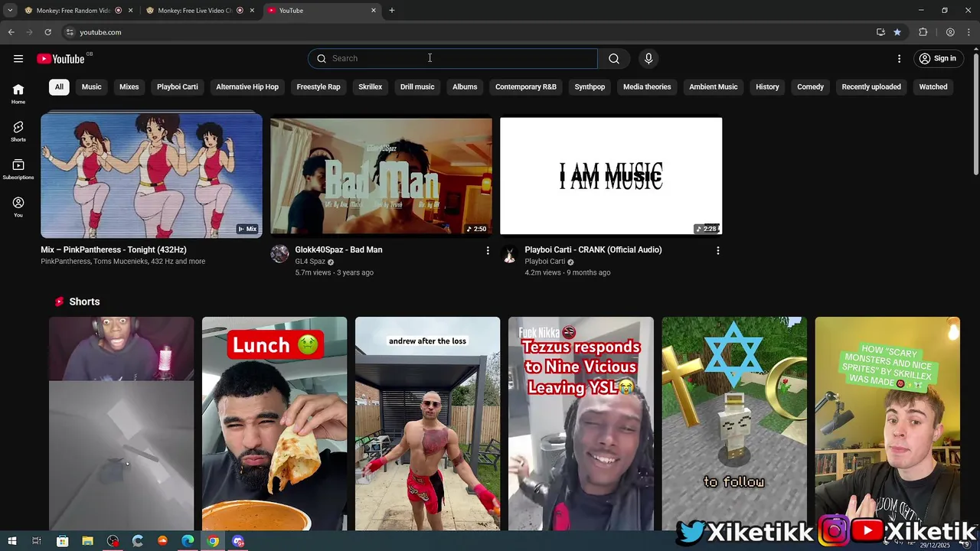Open Task View on taskbar
The height and width of the screenshot is (551, 980).
click(x=36, y=542)
